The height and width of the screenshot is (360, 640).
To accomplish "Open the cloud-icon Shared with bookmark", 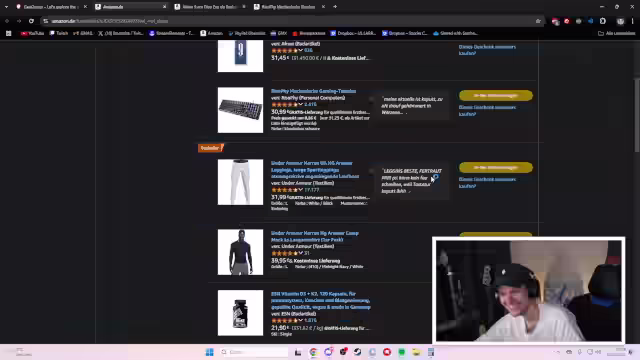I will pyautogui.click(x=455, y=33).
